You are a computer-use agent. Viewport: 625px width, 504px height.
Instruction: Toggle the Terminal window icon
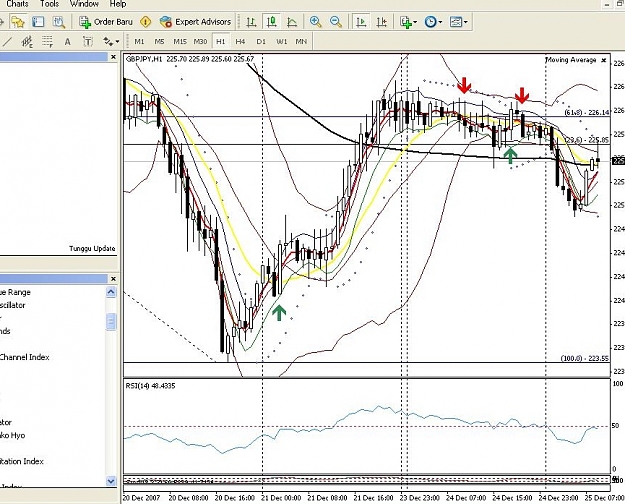pyautogui.click(x=38, y=22)
